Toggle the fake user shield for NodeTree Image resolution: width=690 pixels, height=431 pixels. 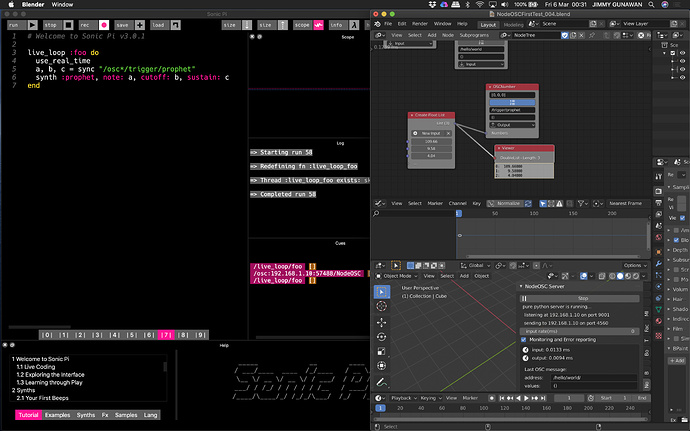(565, 35)
